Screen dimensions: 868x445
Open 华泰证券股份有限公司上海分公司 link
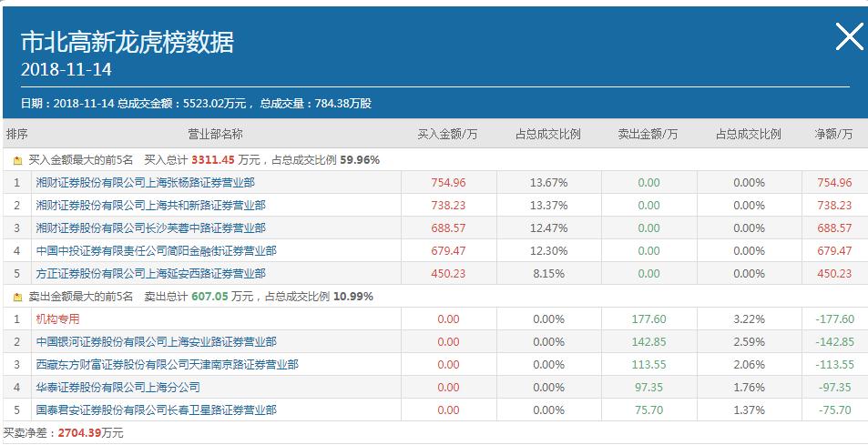117,387
